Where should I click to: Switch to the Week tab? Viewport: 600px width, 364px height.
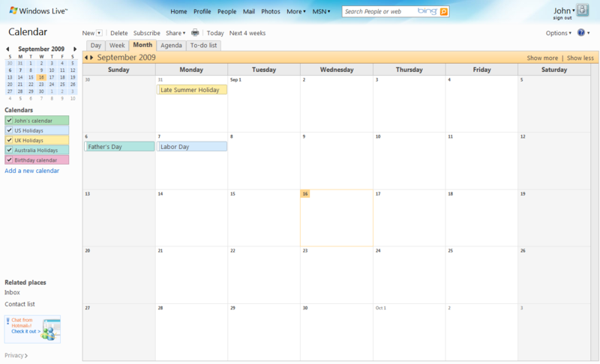[117, 46]
